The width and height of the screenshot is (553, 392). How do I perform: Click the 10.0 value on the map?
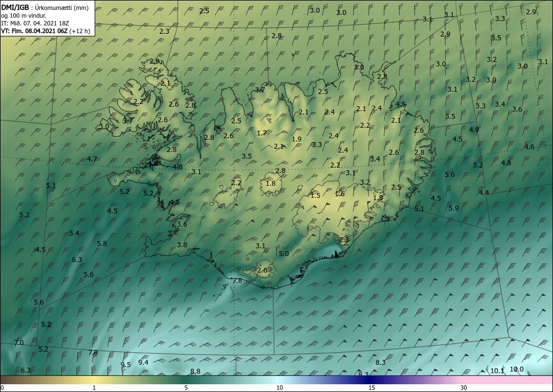(517, 369)
